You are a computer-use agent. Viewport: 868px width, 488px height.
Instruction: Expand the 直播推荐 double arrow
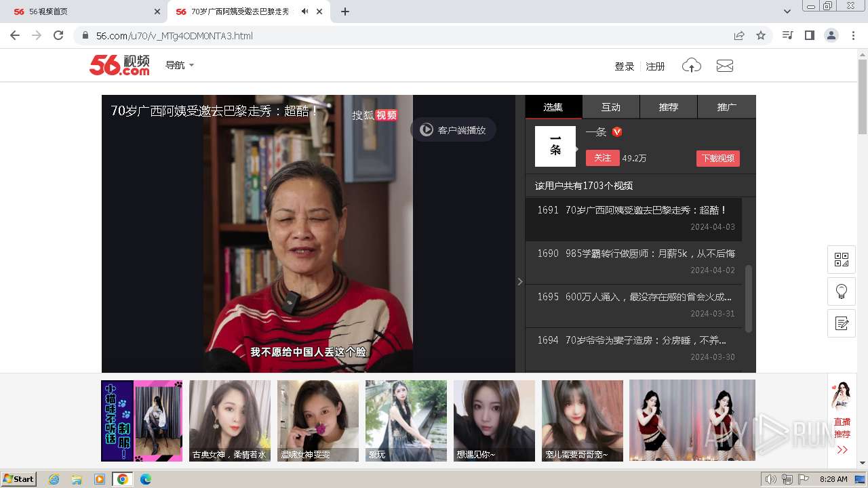click(842, 450)
